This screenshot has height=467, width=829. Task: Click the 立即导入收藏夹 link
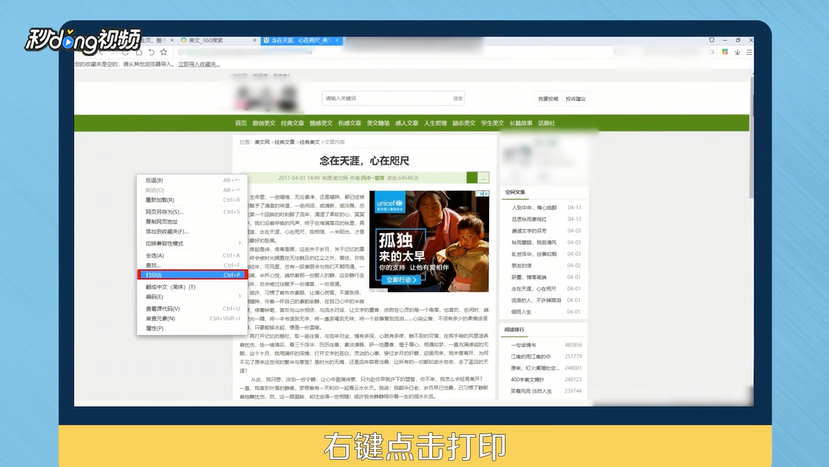tap(199, 64)
